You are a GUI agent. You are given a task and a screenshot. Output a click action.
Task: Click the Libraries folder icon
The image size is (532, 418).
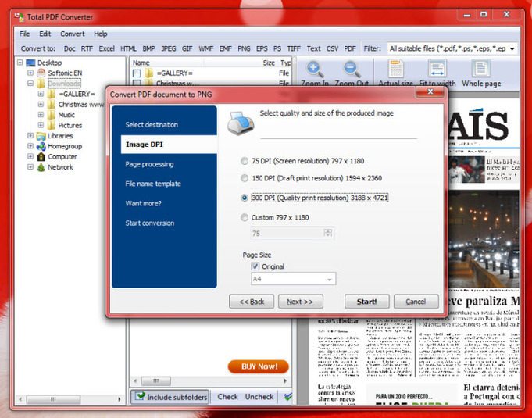(x=41, y=136)
